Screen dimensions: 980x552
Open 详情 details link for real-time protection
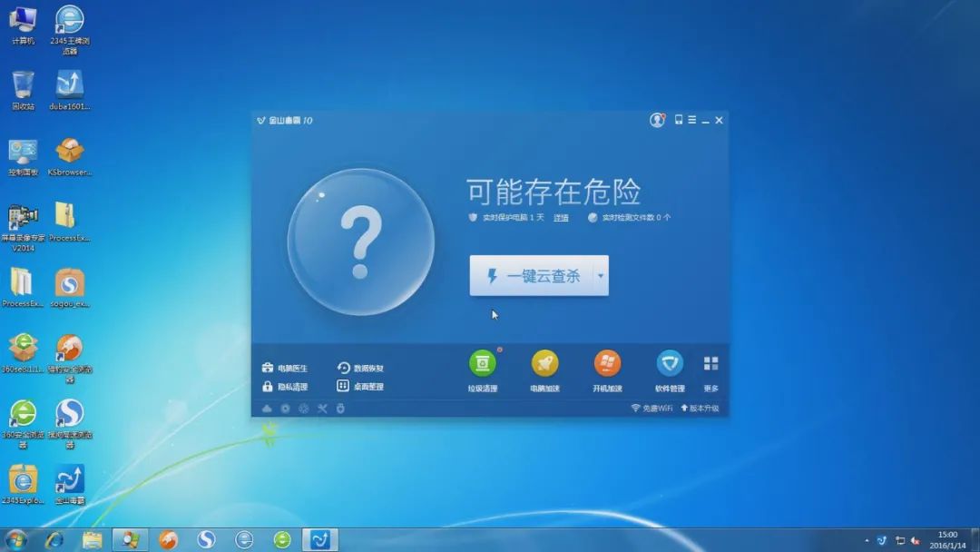tap(561, 218)
